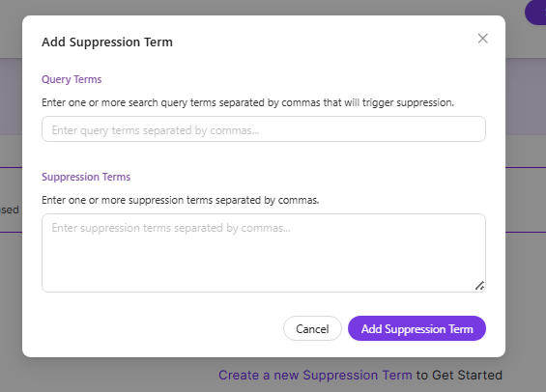546x392 pixels.
Task: Click the 'Enter suppression terms separated by commas' placeholder
Action: (171, 228)
